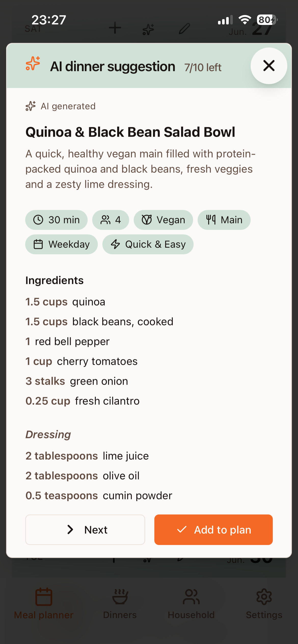Switch to the Dinners tab

pos(120,604)
